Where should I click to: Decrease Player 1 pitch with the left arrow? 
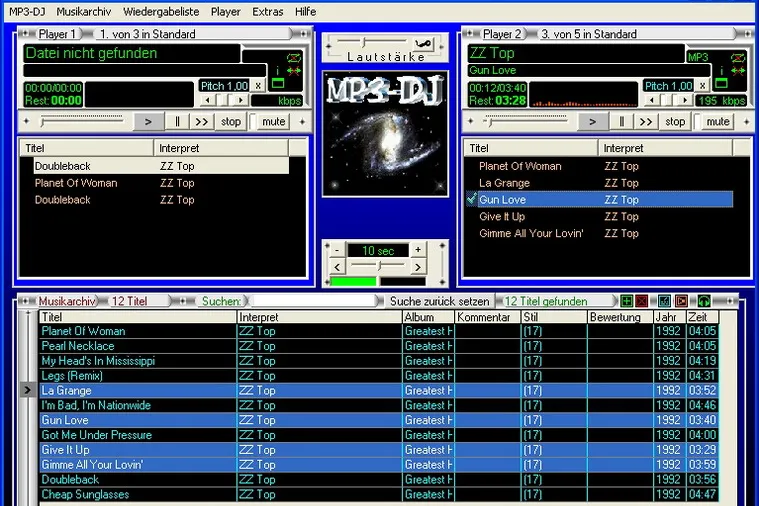point(208,100)
